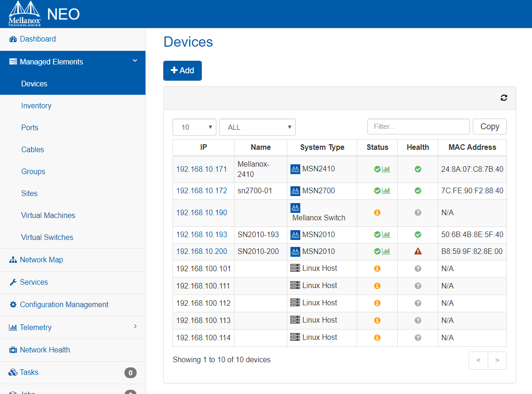The image size is (532, 394).
Task: Click the Tasks count badge
Action: tap(131, 373)
